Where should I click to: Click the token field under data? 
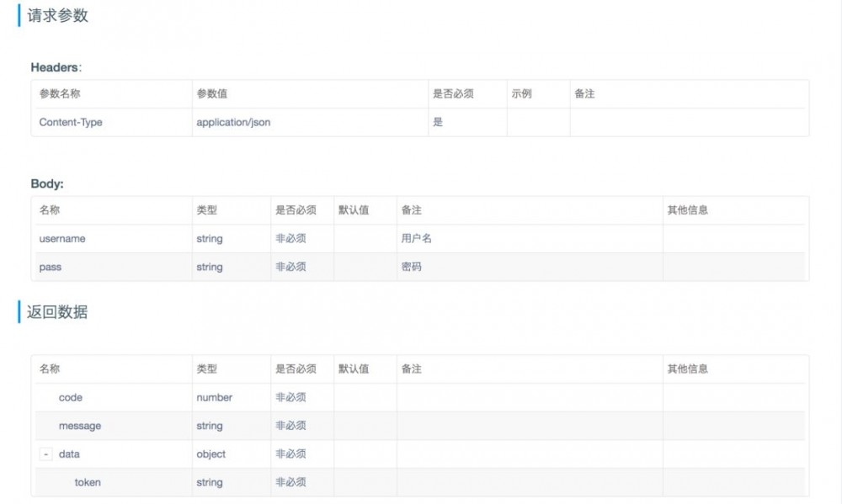coord(89,482)
